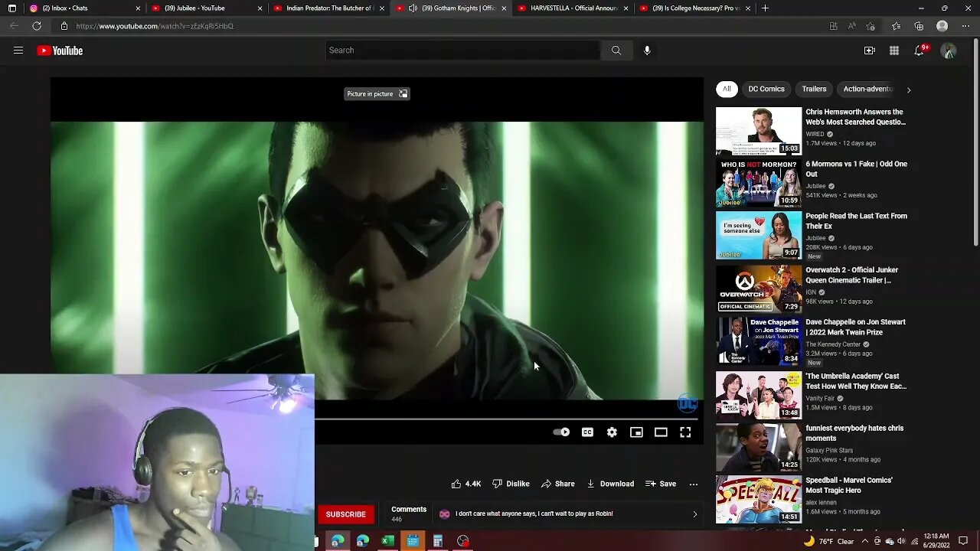Expand the Comments teaser chevron
This screenshot has width=980, height=551.
click(x=695, y=514)
